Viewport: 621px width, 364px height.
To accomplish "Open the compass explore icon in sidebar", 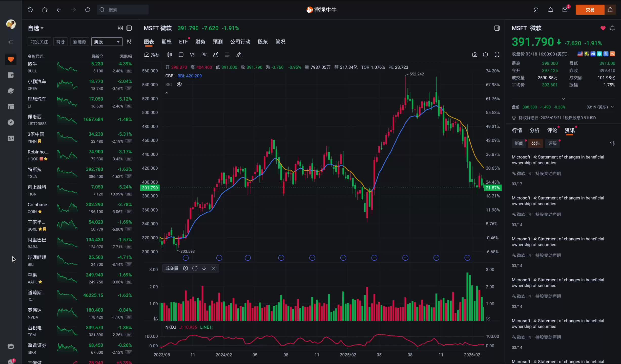I will (11, 123).
